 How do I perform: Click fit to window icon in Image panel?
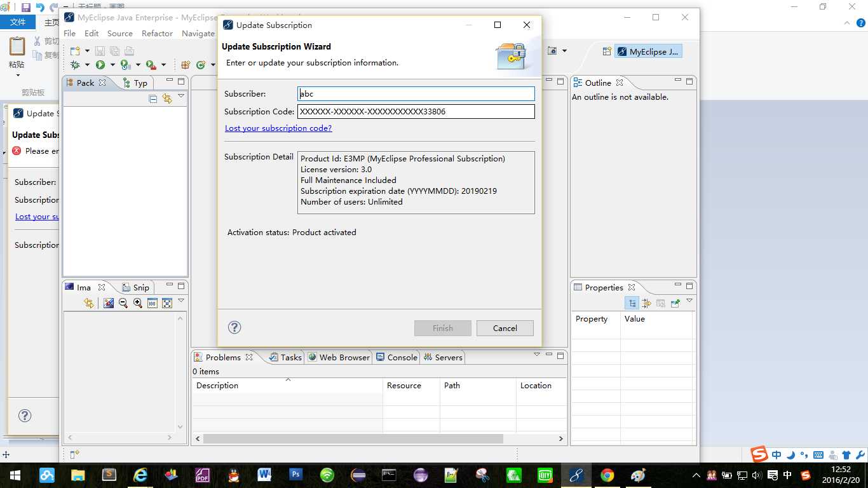[x=167, y=304]
